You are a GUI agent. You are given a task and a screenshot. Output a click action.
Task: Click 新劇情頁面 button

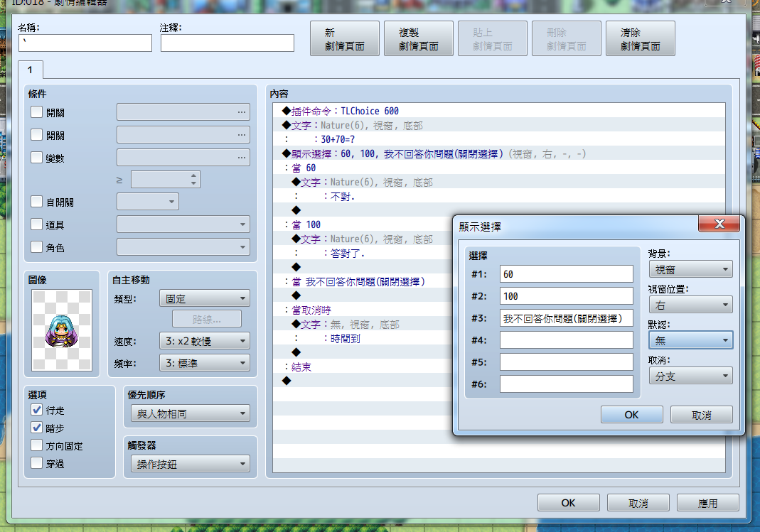tap(345, 39)
